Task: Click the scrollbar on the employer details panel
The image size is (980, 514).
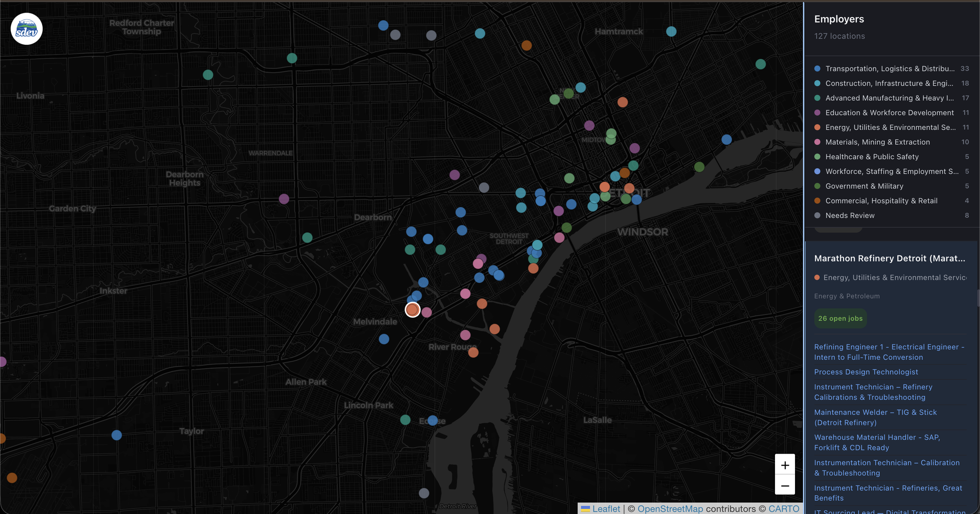Action: click(978, 298)
